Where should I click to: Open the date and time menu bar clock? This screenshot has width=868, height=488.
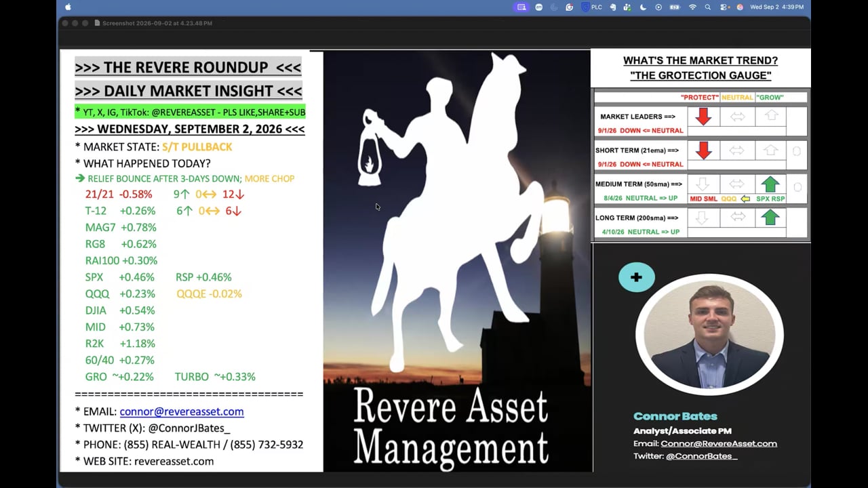(x=776, y=7)
